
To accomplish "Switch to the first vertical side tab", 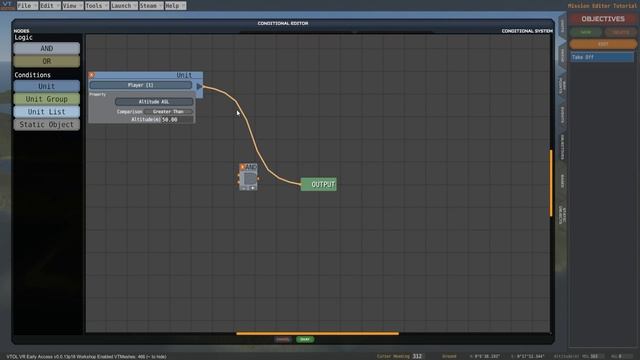I will pos(562,26).
